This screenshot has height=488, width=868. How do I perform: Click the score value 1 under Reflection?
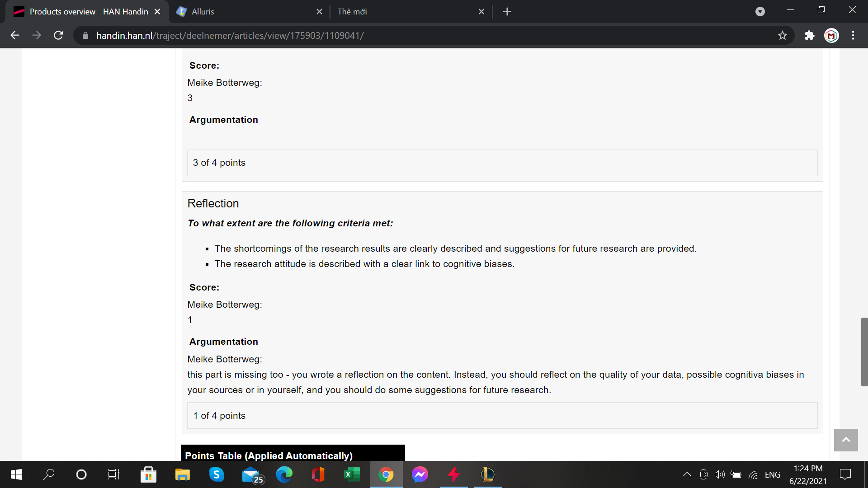tap(190, 320)
